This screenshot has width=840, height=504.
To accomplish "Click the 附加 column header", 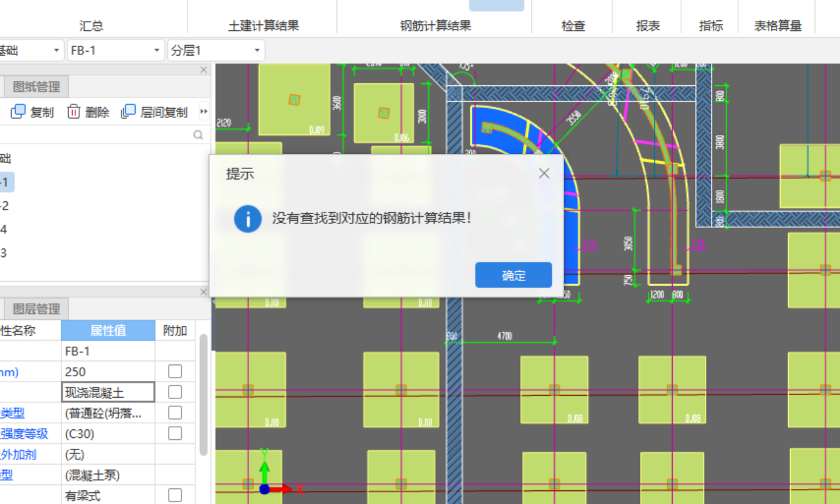I will [x=175, y=331].
